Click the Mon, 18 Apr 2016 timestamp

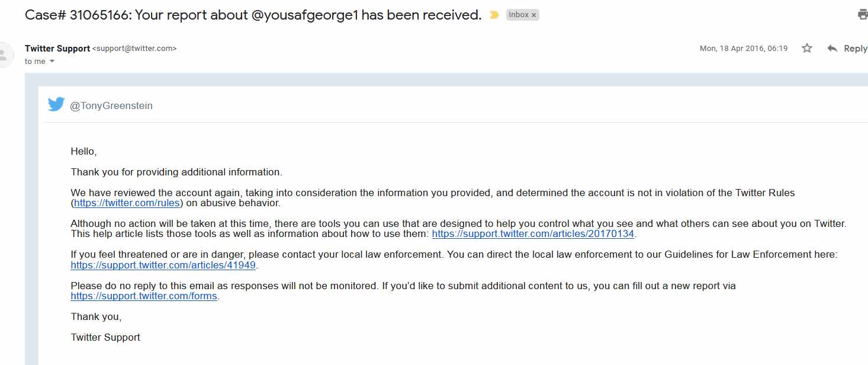(x=744, y=49)
